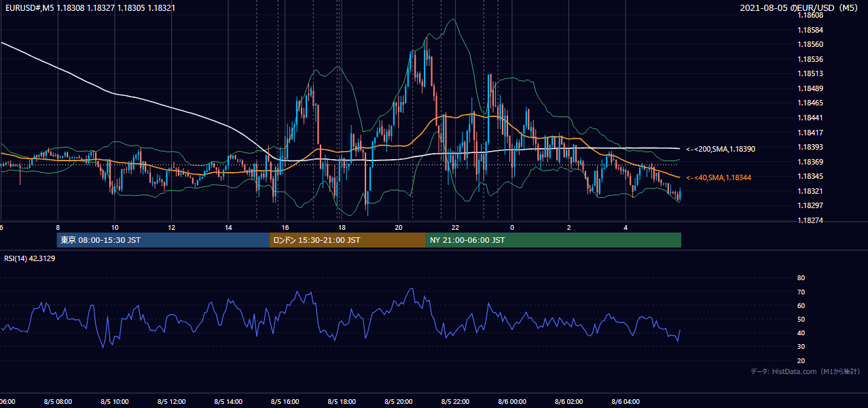Viewport: 868px width, 408px height.
Task: Click the RSI(14) 42.3129 indicator label
Action: (x=30, y=258)
